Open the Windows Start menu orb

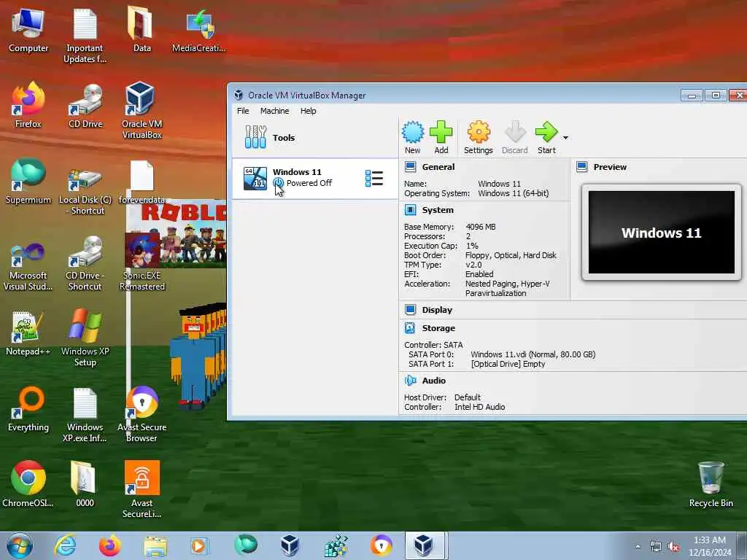tap(20, 545)
